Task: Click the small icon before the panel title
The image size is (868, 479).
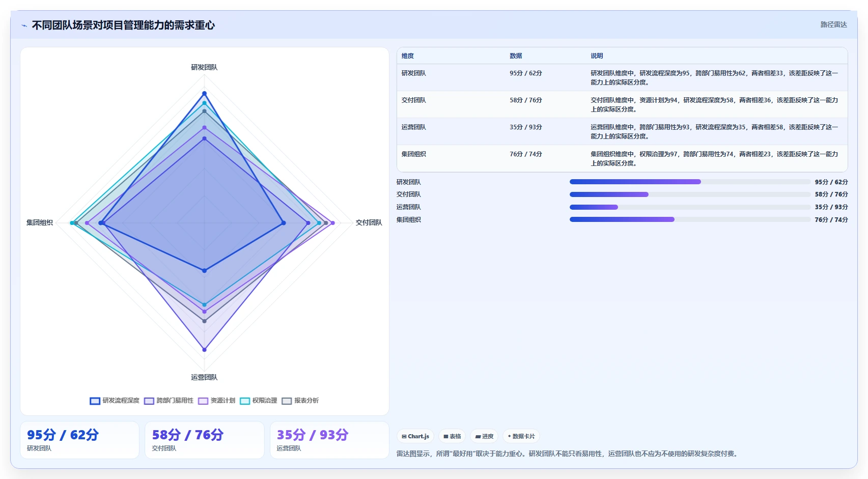Action: [x=24, y=25]
